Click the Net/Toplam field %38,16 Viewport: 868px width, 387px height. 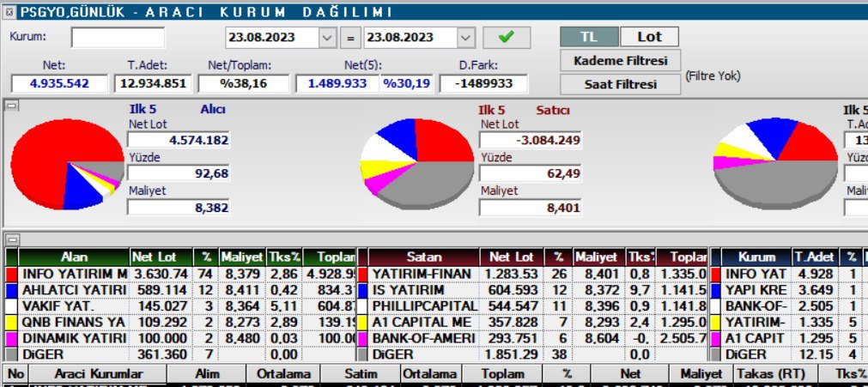(x=244, y=83)
